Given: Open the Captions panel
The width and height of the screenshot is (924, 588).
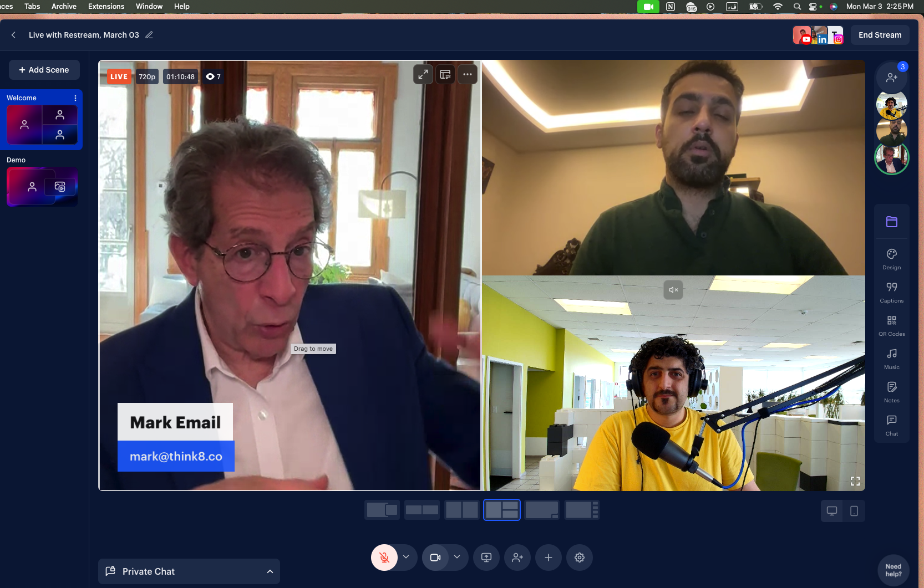Looking at the screenshot, I should [892, 292].
